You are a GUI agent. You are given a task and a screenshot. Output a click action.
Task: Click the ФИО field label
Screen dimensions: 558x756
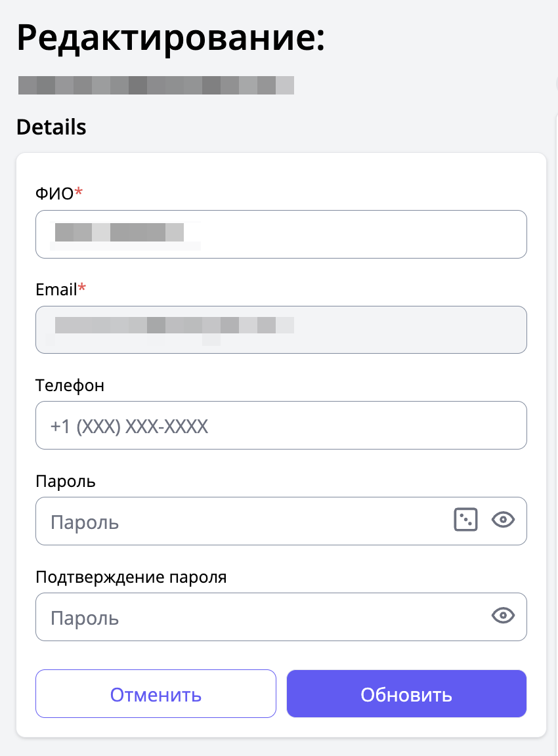[54, 193]
